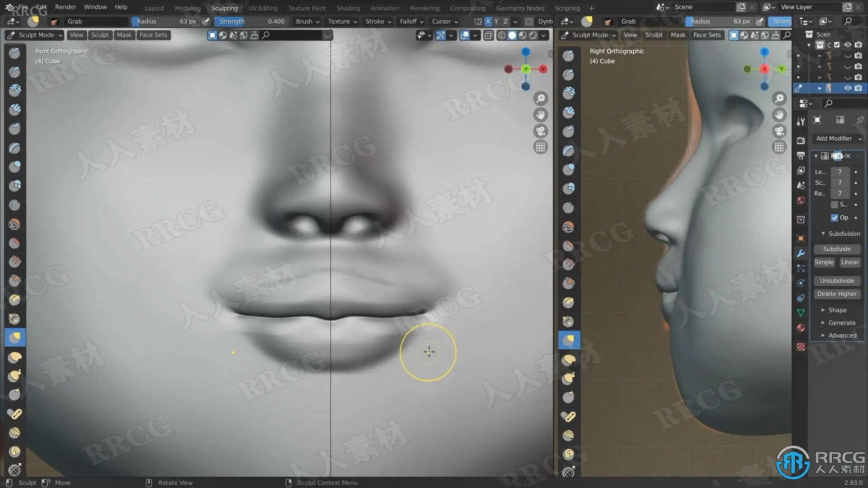This screenshot has width=868, height=488.
Task: Open the Render properties tab icon
Action: coord(801,141)
